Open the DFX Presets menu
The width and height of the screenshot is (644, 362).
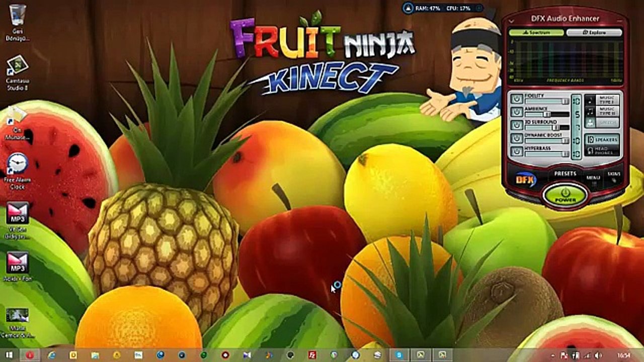(x=565, y=173)
